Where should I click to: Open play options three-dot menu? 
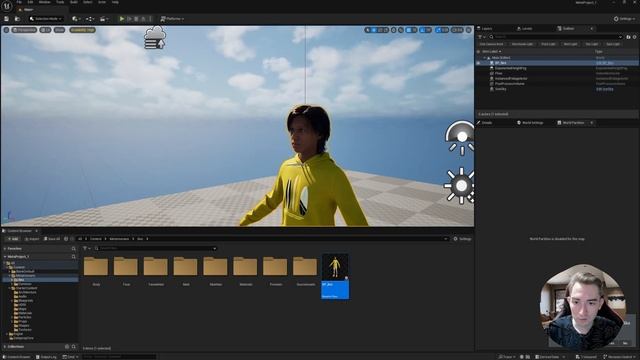150,19
